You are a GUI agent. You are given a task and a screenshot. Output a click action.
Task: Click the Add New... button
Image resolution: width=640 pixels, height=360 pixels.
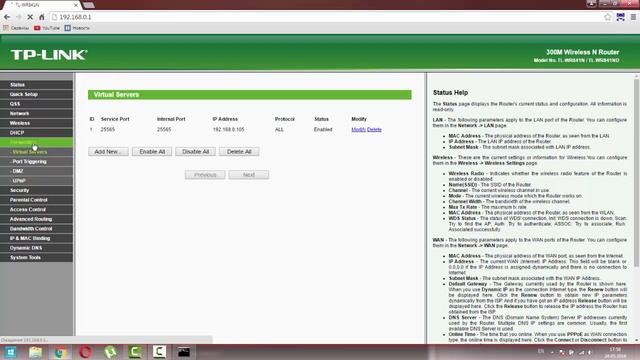pos(108,151)
